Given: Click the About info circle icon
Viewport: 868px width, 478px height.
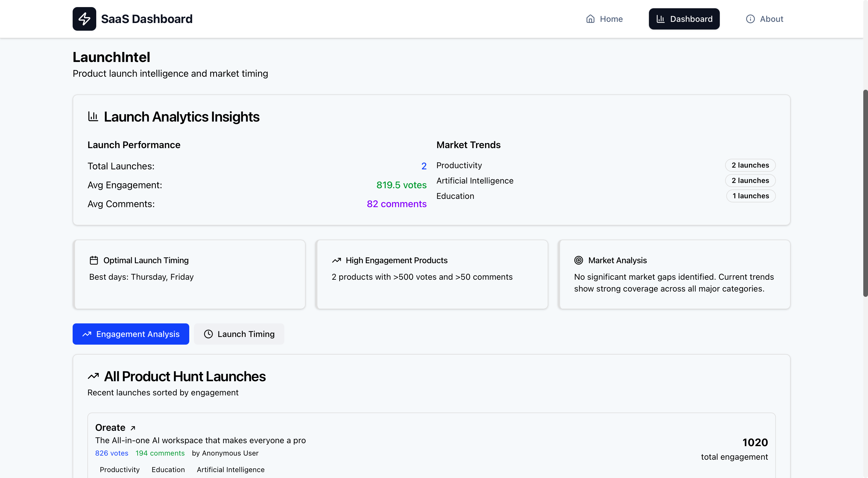Looking at the screenshot, I should pos(750,19).
